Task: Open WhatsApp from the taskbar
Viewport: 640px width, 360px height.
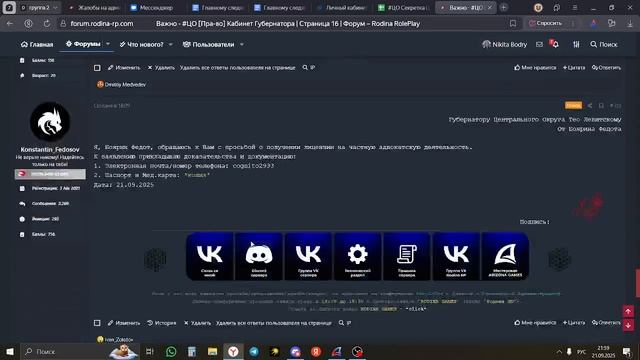Action: 171,351
